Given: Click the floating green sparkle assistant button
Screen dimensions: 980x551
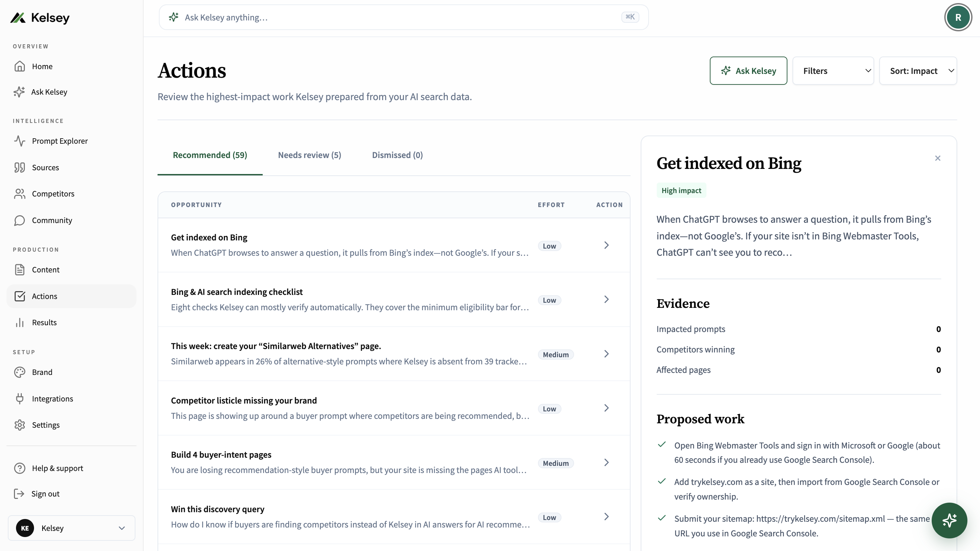Looking at the screenshot, I should (x=949, y=520).
